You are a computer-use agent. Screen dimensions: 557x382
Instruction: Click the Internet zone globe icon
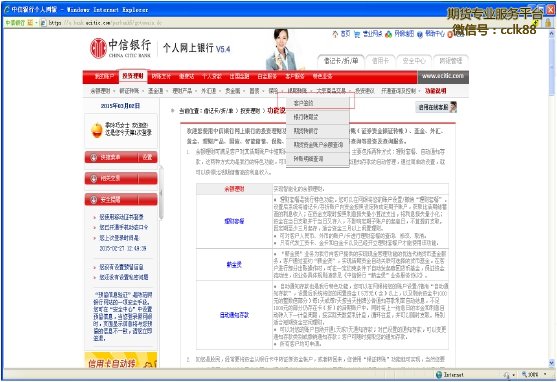click(439, 375)
